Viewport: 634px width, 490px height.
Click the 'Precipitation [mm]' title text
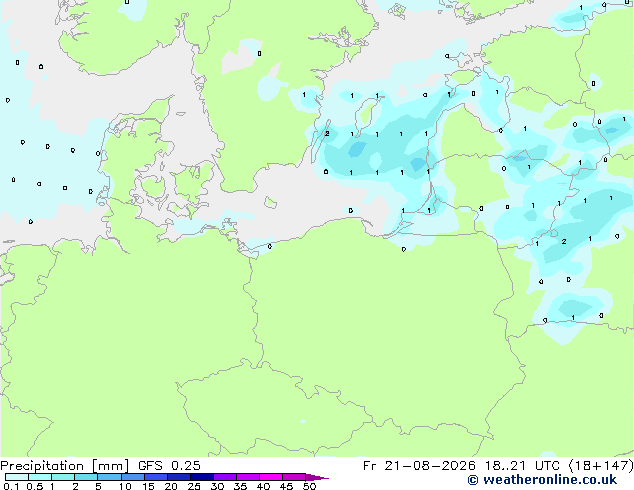64,466
